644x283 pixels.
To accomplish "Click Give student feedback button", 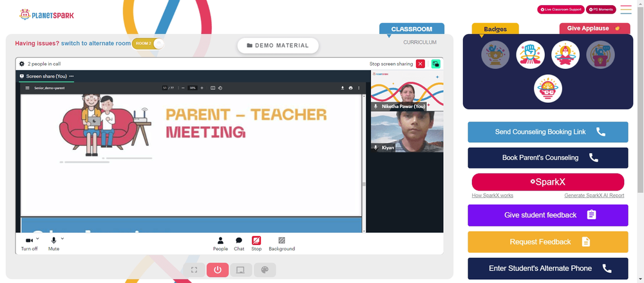I will tap(548, 215).
